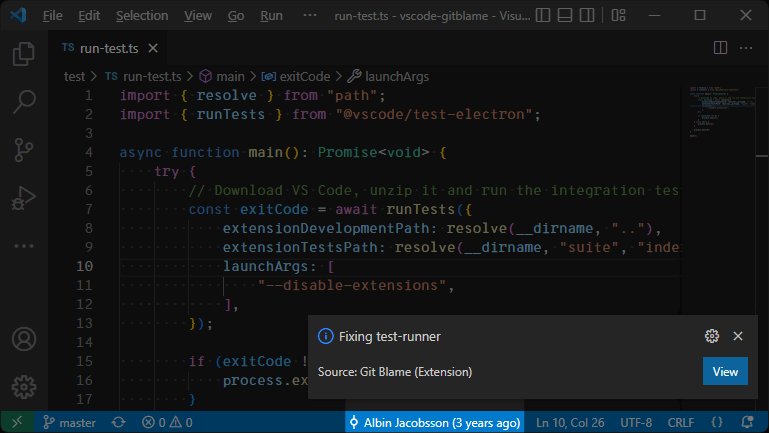Open the Search view

point(24,102)
